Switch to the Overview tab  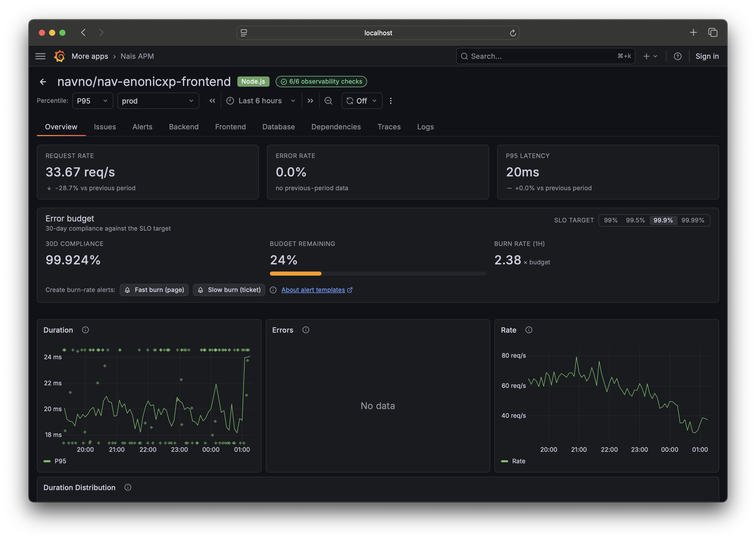click(x=61, y=127)
